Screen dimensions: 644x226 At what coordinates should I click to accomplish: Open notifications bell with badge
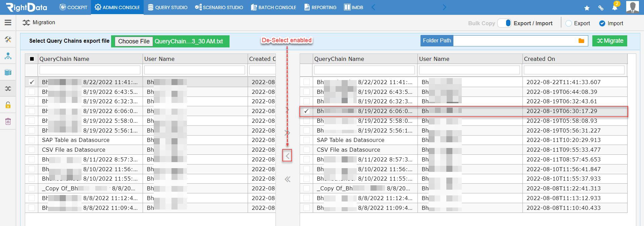point(615,7)
